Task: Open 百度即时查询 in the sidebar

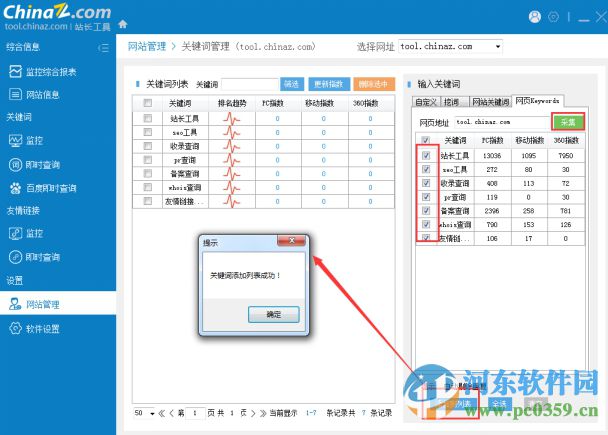Action: point(43,188)
